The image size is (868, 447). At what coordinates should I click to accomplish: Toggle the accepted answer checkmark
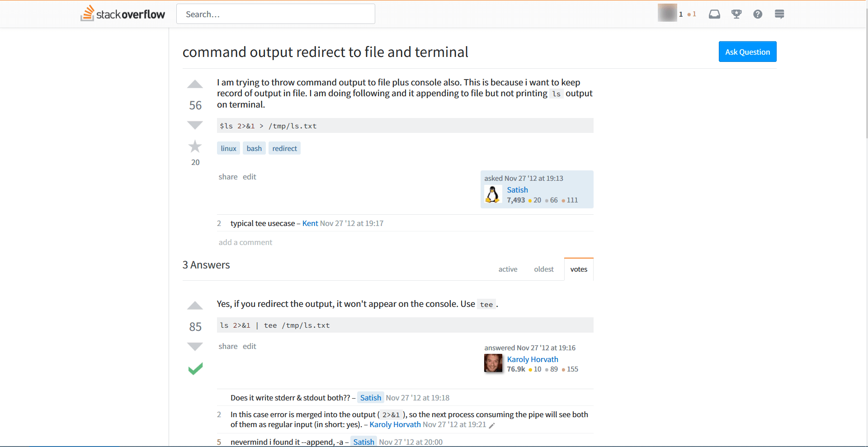(x=195, y=368)
